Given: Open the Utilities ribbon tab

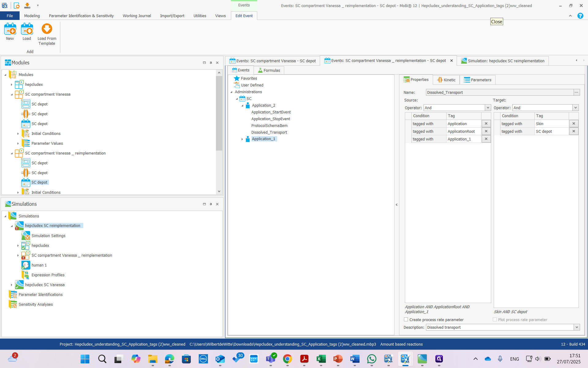Looking at the screenshot, I should [x=200, y=16].
